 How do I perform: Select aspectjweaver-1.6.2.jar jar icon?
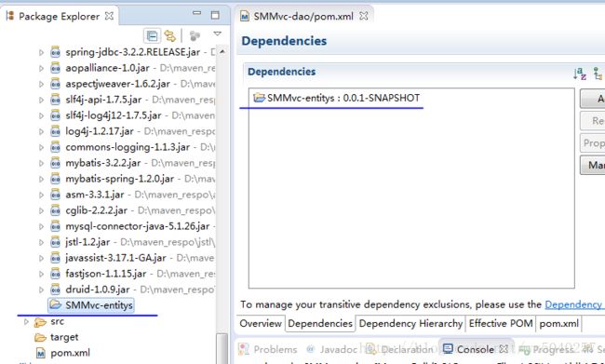pos(56,84)
